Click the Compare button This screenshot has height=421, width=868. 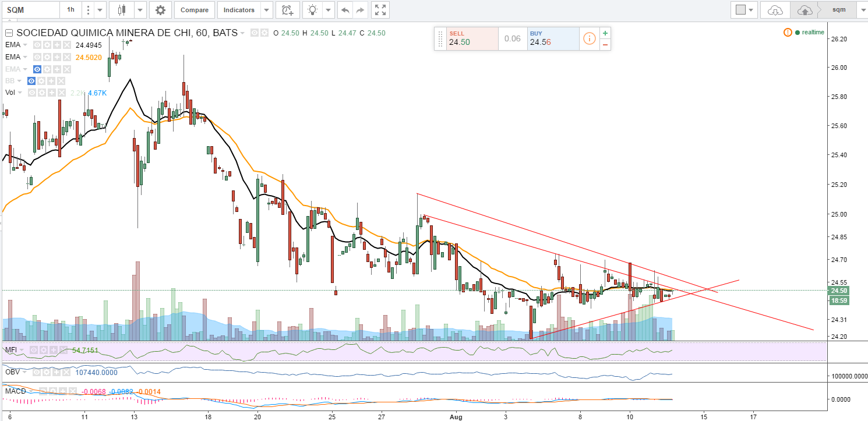click(x=195, y=10)
